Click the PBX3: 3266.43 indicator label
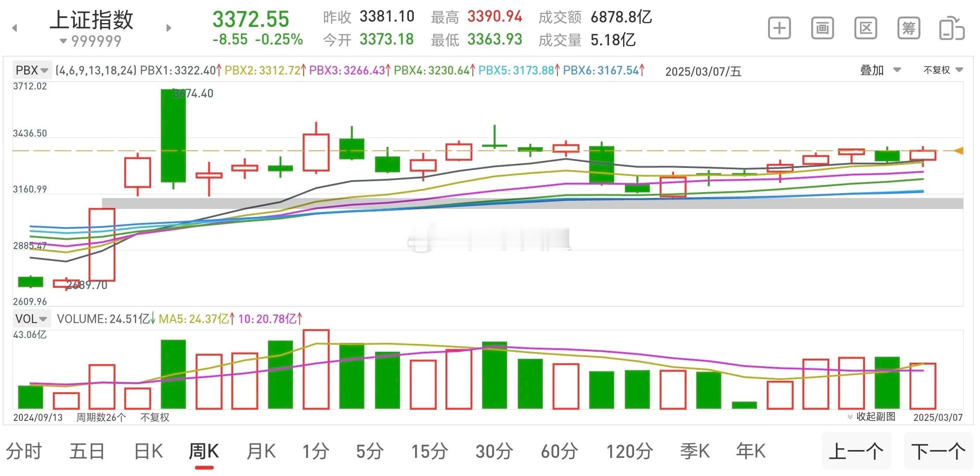Image resolution: width=980 pixels, height=476 pixels. [350, 71]
